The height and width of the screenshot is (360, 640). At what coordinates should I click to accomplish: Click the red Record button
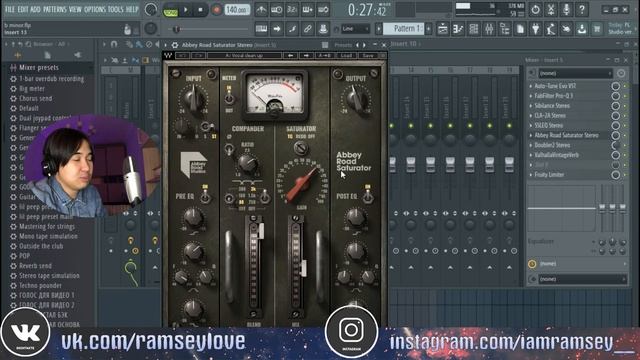tap(216, 10)
